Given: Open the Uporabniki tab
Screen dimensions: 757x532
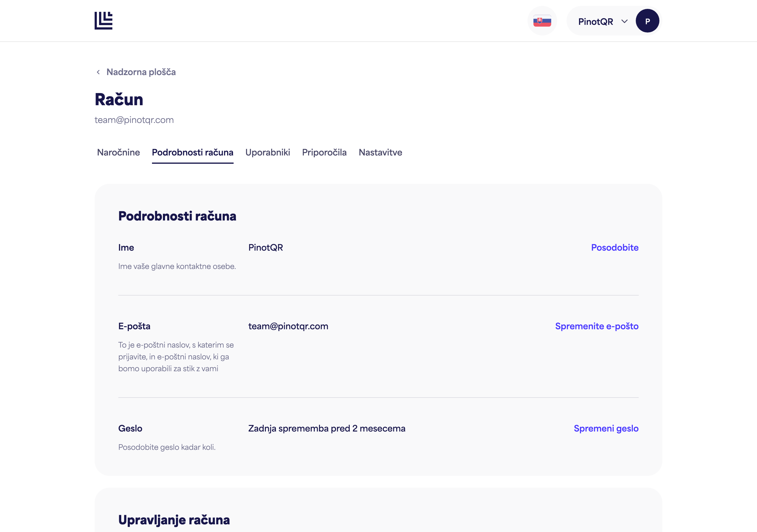Looking at the screenshot, I should [x=268, y=152].
